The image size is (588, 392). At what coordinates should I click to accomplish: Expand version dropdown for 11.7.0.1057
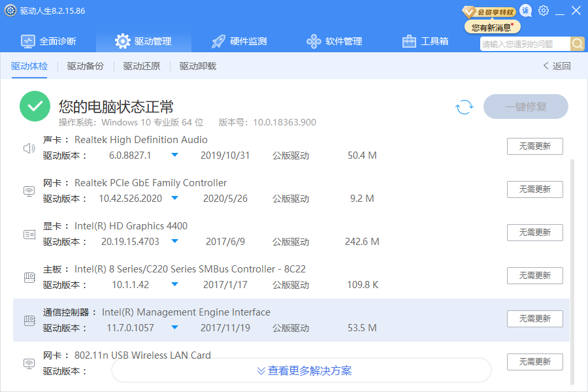coord(174,327)
